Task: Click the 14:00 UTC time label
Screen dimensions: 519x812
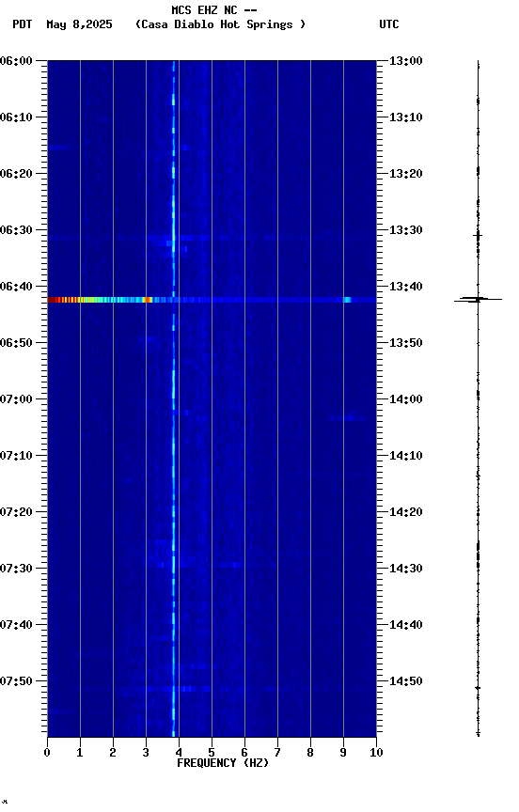Action: 406,399
